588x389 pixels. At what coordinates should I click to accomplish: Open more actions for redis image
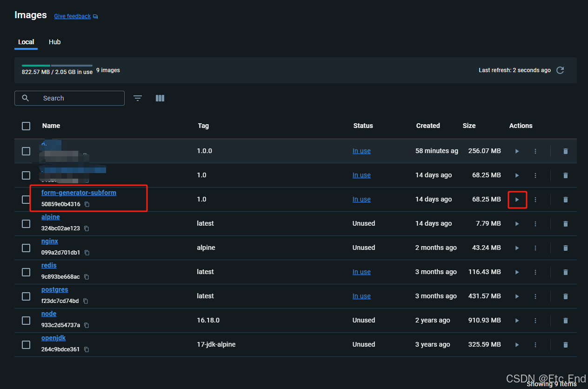click(535, 272)
